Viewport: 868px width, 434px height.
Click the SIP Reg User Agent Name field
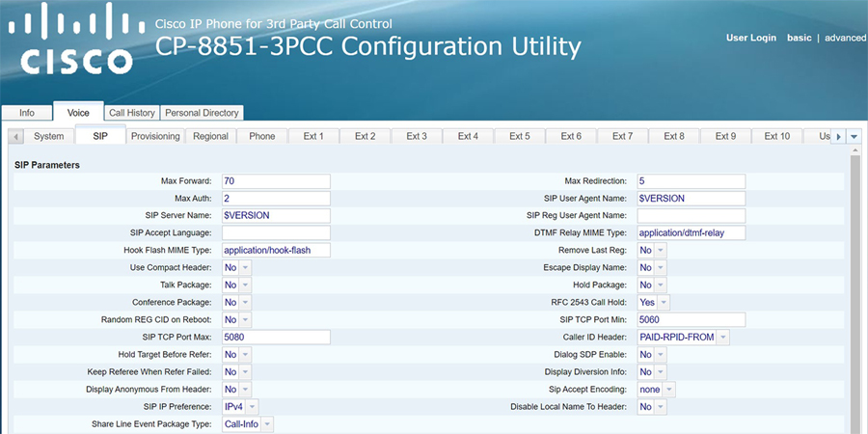pos(691,215)
